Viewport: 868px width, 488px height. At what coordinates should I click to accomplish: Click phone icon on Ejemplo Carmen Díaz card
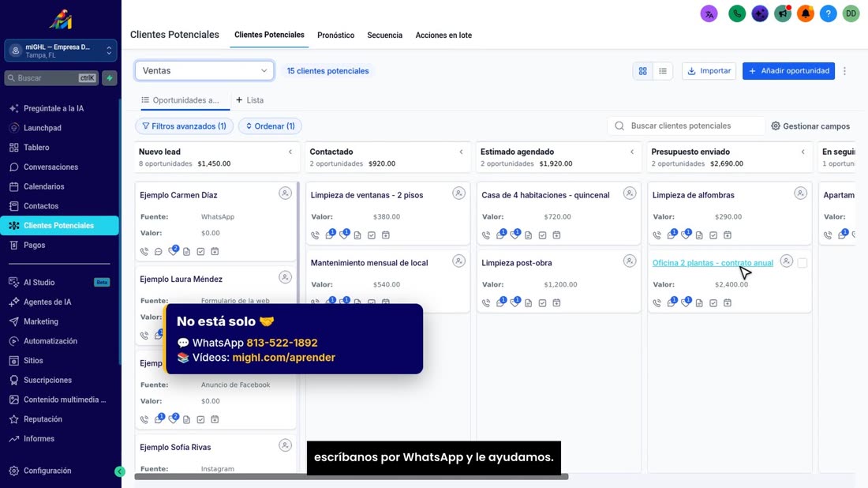144,251
